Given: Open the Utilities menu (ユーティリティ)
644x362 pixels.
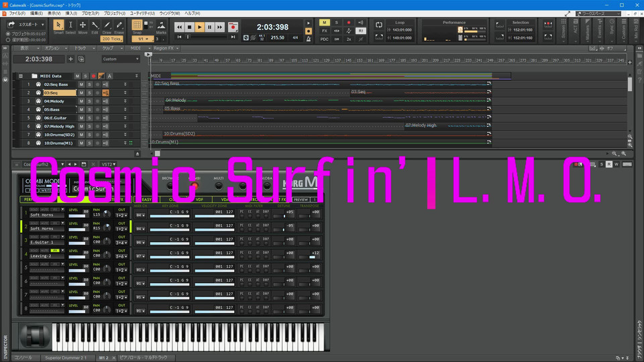Looking at the screenshot, I should point(142,13).
